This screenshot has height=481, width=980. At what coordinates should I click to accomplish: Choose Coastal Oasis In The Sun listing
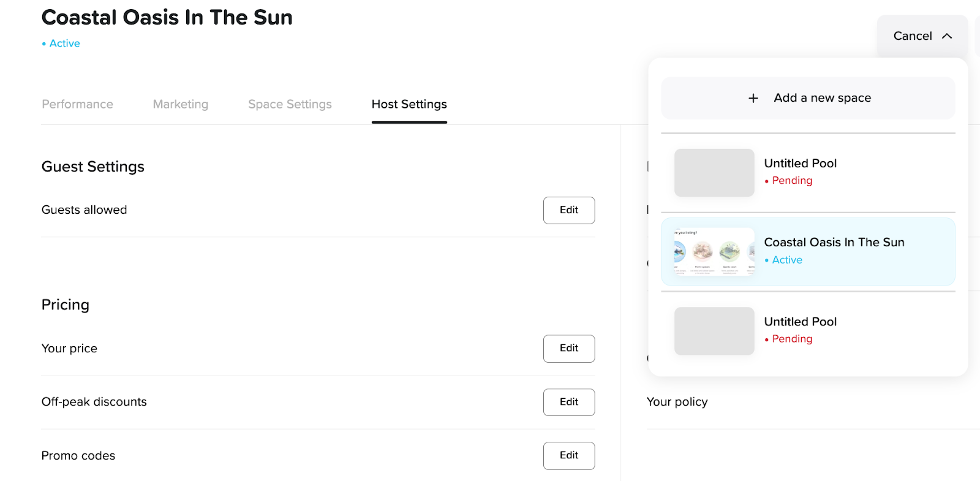coord(834,243)
